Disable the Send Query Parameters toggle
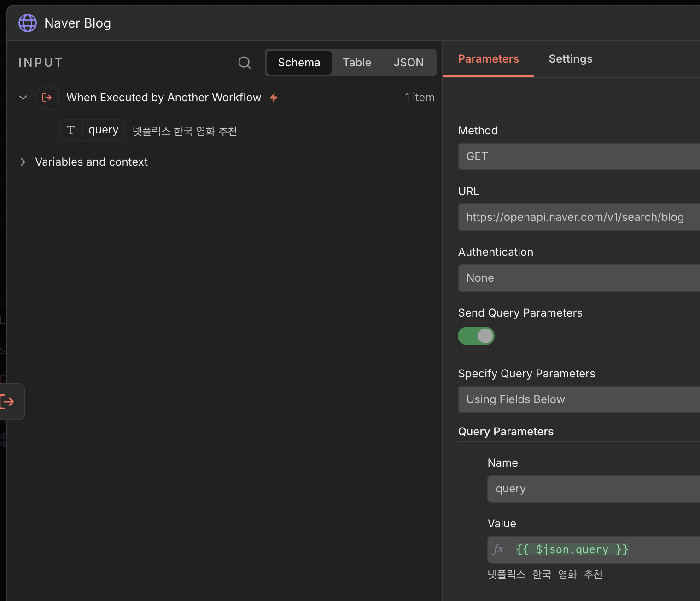Screen dimensions: 700x601 click(476, 336)
